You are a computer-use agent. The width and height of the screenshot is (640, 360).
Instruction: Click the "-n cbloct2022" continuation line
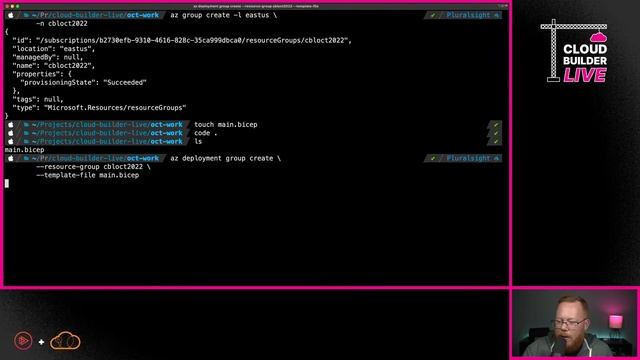coord(62,24)
